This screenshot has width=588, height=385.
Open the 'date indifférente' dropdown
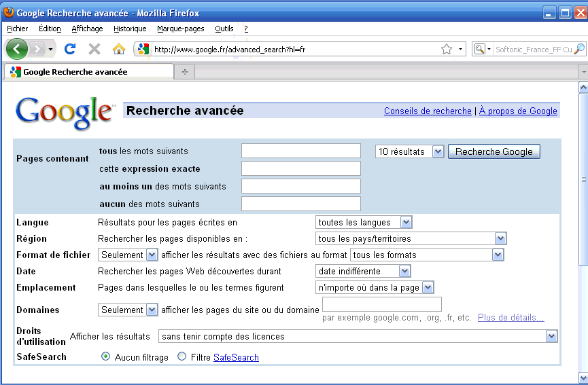363,271
